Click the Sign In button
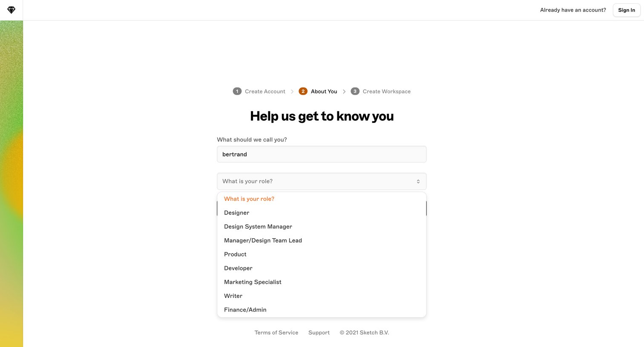The height and width of the screenshot is (347, 644). (x=627, y=10)
